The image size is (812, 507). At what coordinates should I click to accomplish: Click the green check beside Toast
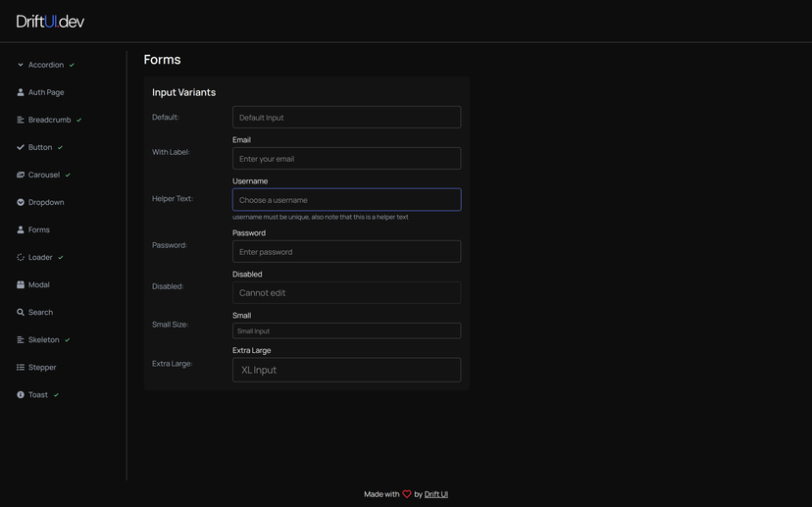(56, 394)
